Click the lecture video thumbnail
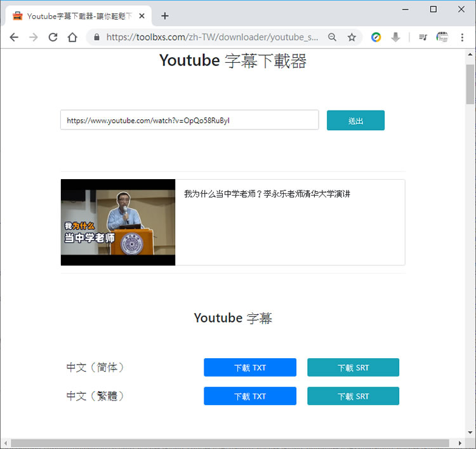The height and width of the screenshot is (449, 476). pos(118,222)
